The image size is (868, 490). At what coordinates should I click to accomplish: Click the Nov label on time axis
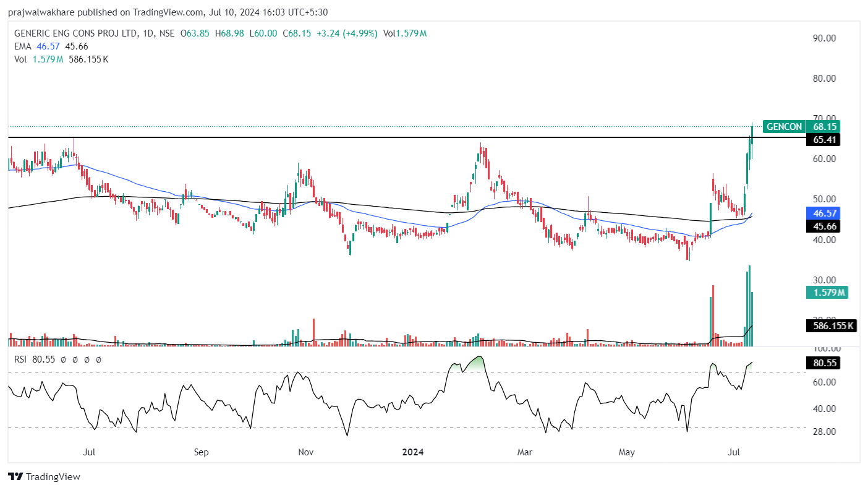tap(306, 452)
